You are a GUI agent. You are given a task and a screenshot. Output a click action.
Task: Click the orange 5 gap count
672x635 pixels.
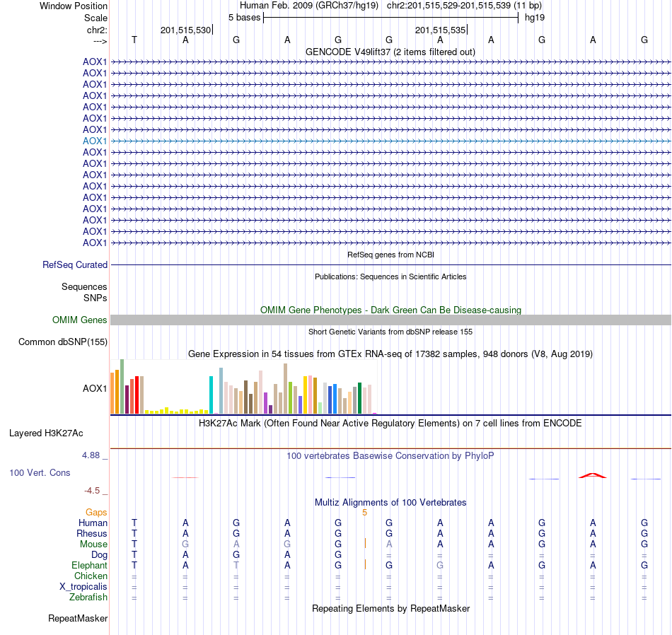[364, 513]
